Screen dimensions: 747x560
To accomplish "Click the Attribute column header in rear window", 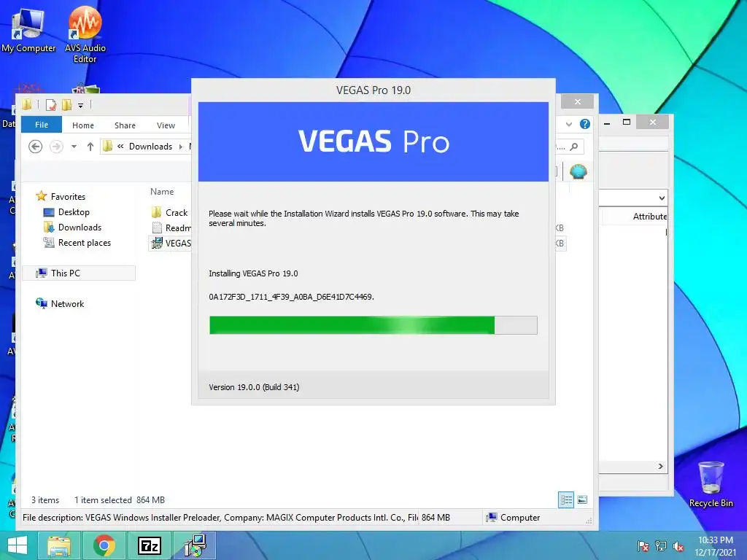I will coord(650,216).
